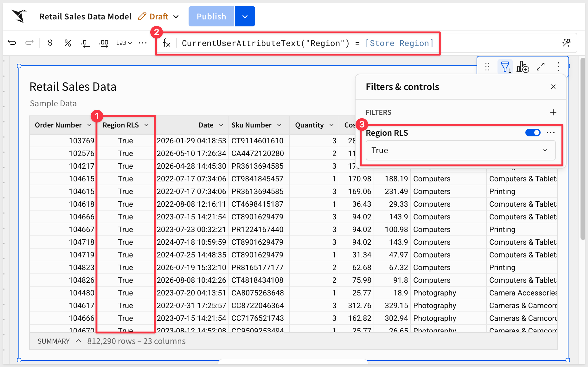Click the Sigma bird logo icon
Screen dimensions: 588x367
tap(19, 16)
